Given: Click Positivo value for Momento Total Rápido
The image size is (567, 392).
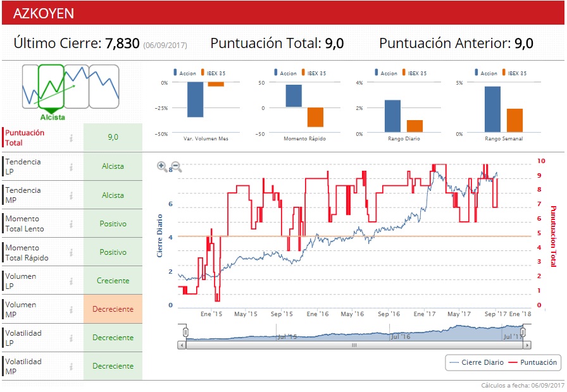Looking at the screenshot, I should pyautogui.click(x=113, y=252).
